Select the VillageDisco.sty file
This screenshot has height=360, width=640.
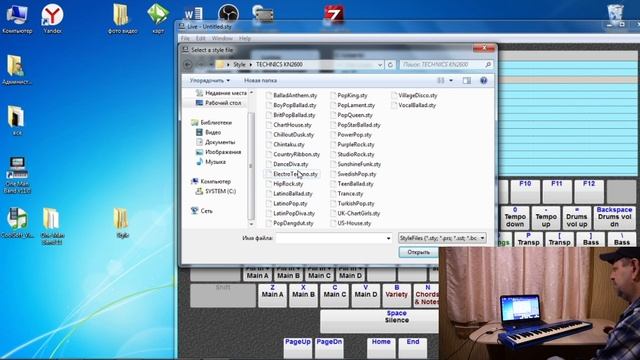414,96
